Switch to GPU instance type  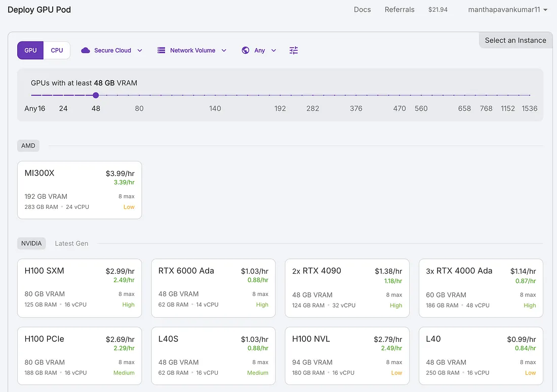click(30, 51)
